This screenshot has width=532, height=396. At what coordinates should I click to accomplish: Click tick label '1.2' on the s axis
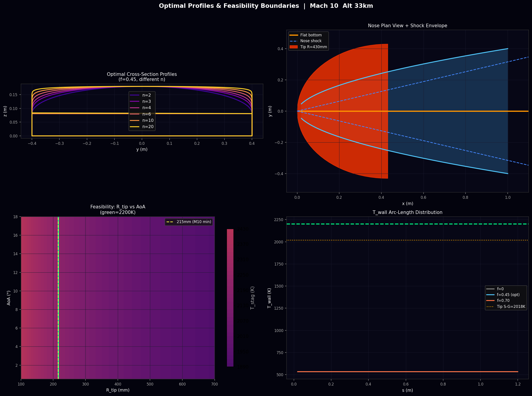[x=518, y=384]
